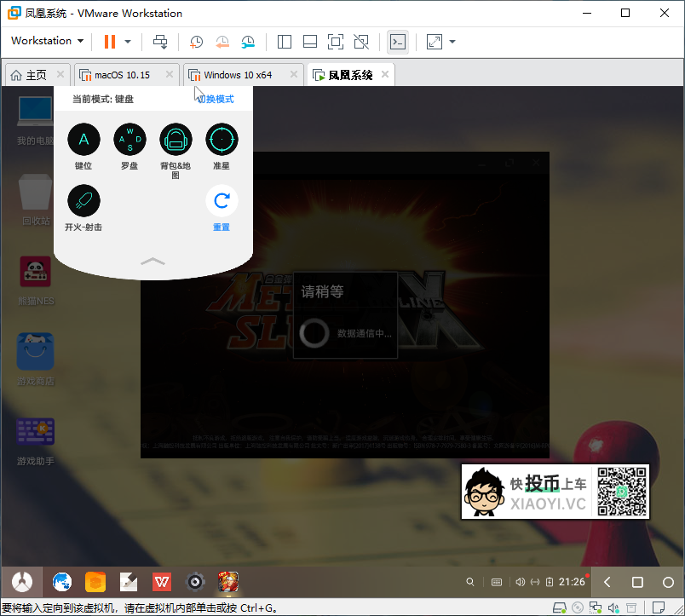Toggle the console view toolbar button

click(397, 41)
